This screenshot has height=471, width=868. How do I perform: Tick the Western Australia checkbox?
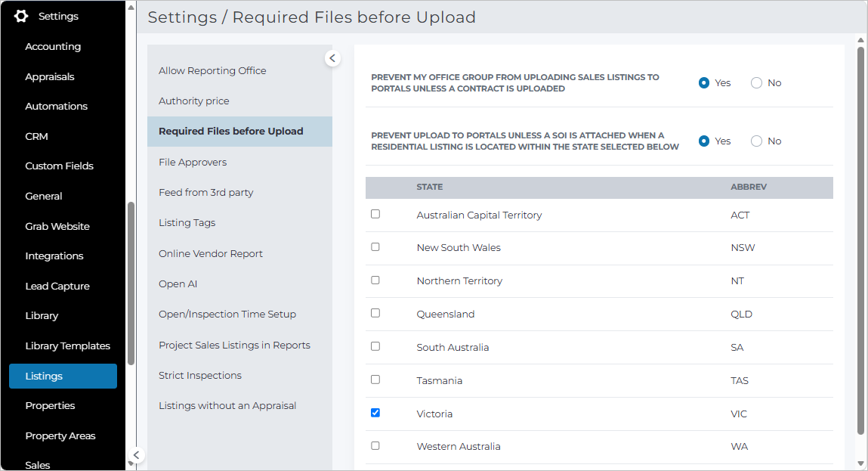[375, 445]
